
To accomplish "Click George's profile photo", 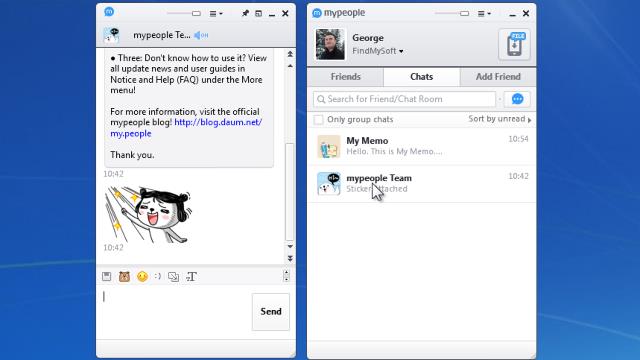I will coord(330,44).
